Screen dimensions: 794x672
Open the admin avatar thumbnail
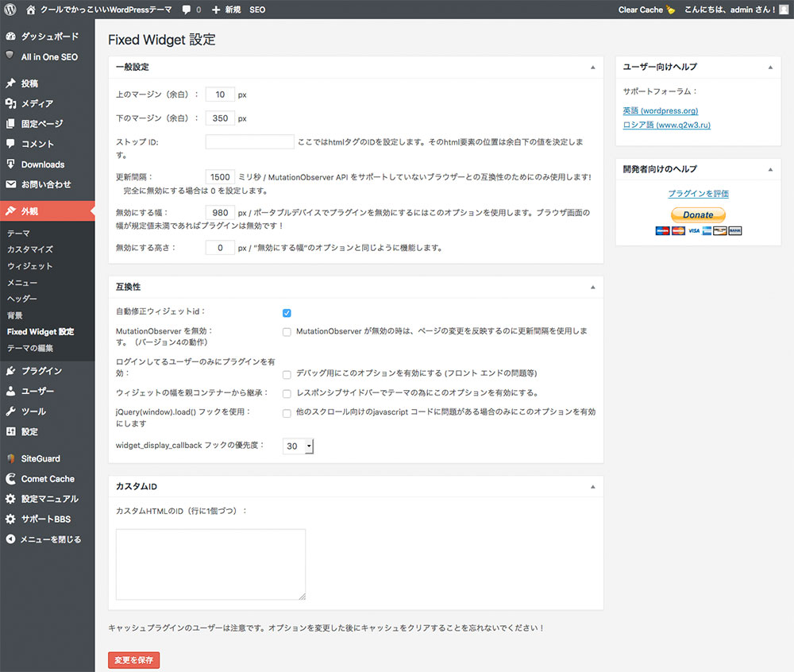pos(784,10)
